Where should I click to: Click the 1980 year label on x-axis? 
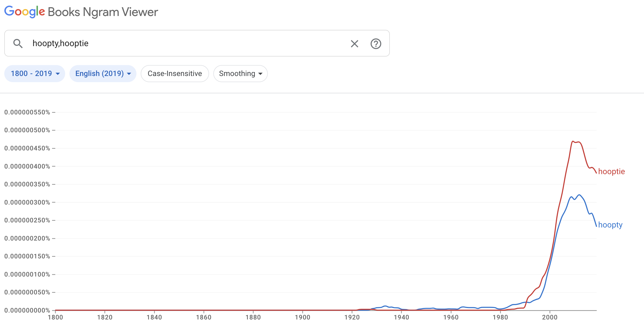(x=500, y=317)
